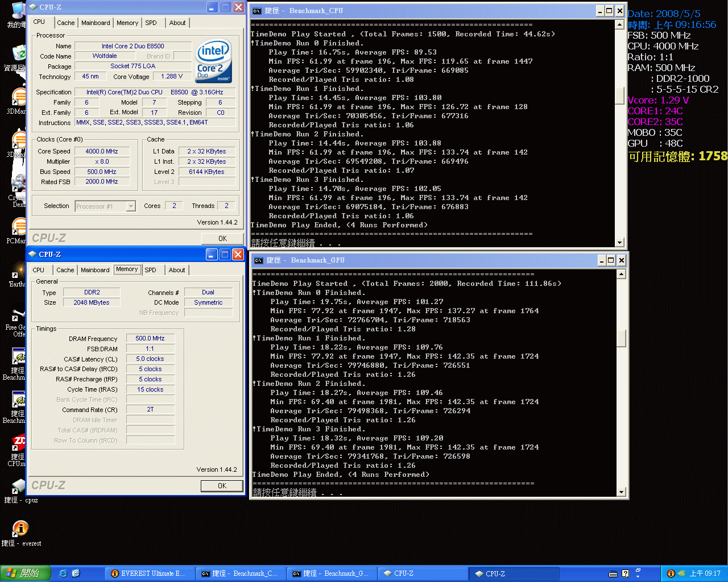Click the Benchmark_GPU console title bar icon
The height and width of the screenshot is (582, 728).
tap(259, 260)
